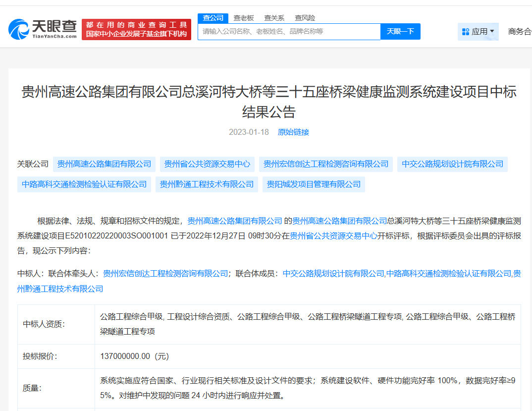Switch to the 查老板 tab

pos(244,18)
